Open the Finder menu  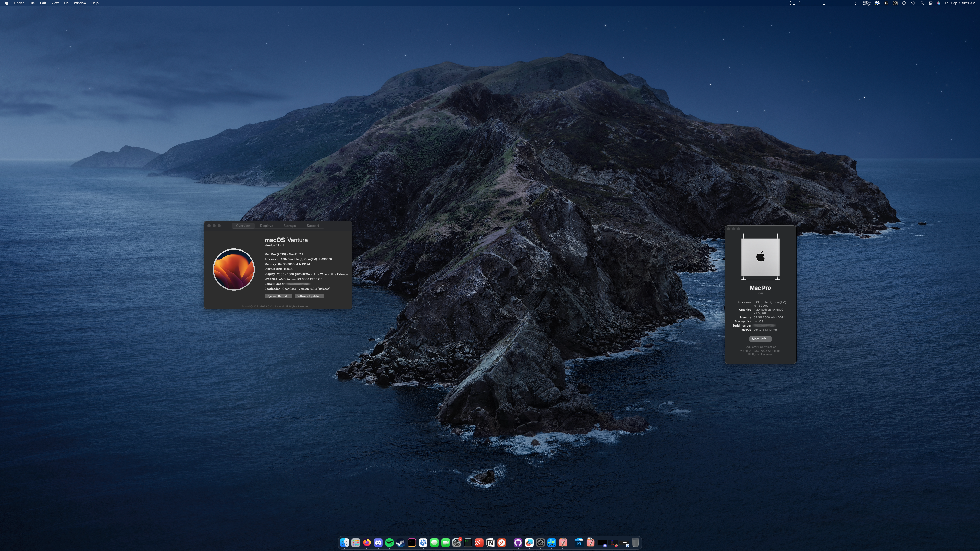tap(19, 3)
